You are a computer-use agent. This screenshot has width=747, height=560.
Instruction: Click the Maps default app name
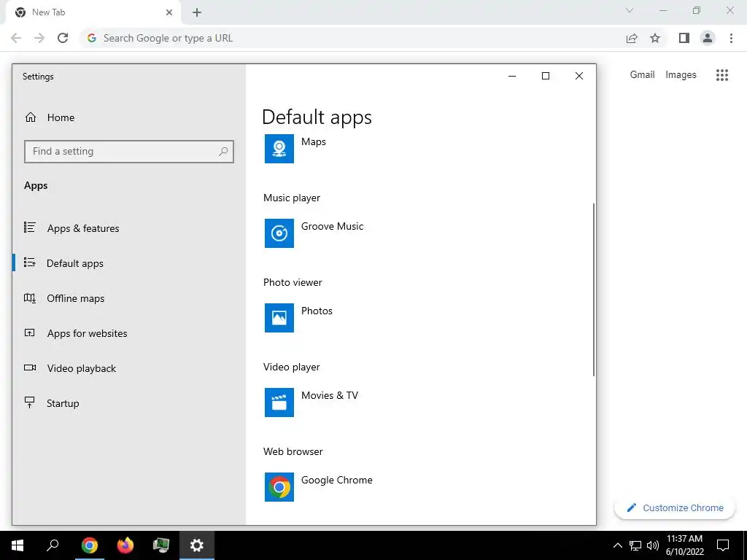(314, 142)
